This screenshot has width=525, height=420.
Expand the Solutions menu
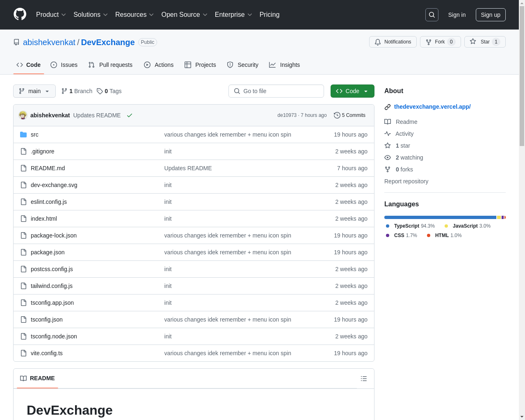click(x=91, y=14)
